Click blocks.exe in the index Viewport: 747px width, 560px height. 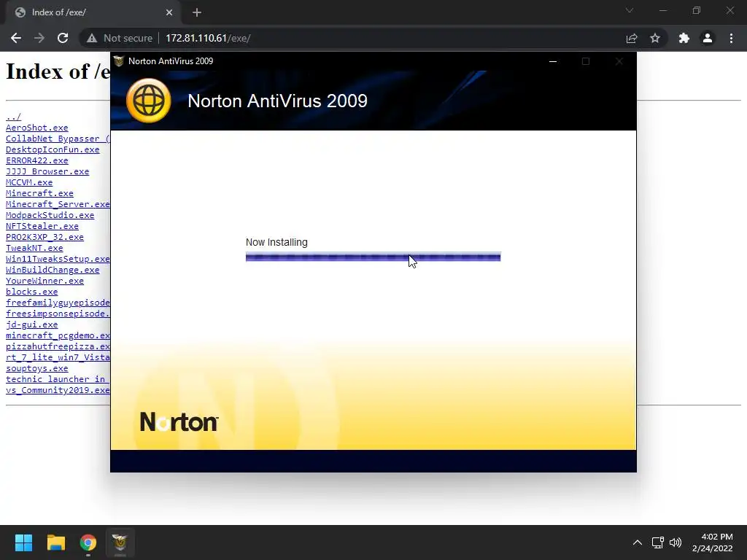(x=31, y=292)
